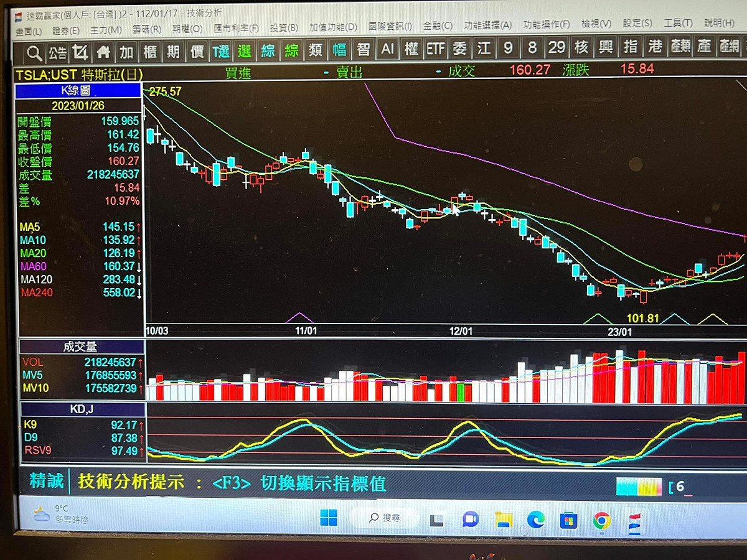This screenshot has width=747, height=560.
Task: Click the 江 toolbar icon
Action: [x=484, y=47]
